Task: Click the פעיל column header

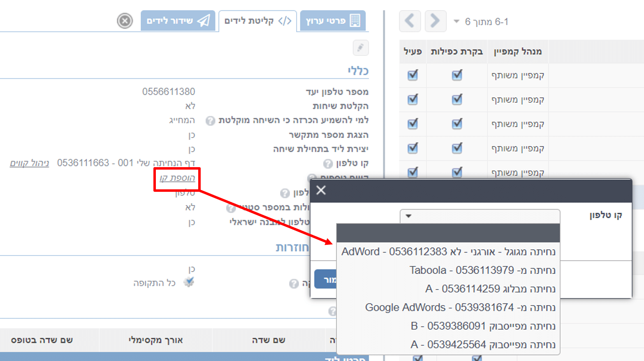Action: click(x=412, y=51)
